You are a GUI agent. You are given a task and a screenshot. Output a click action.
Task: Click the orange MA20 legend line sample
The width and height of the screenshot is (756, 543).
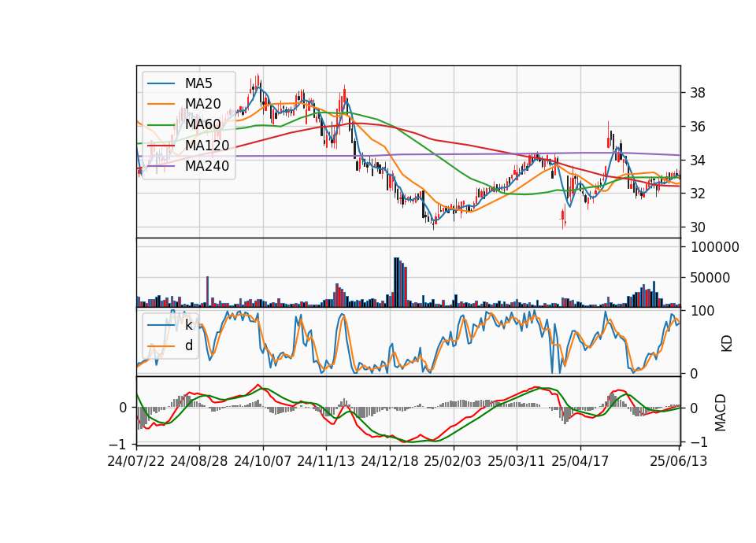[x=161, y=104]
